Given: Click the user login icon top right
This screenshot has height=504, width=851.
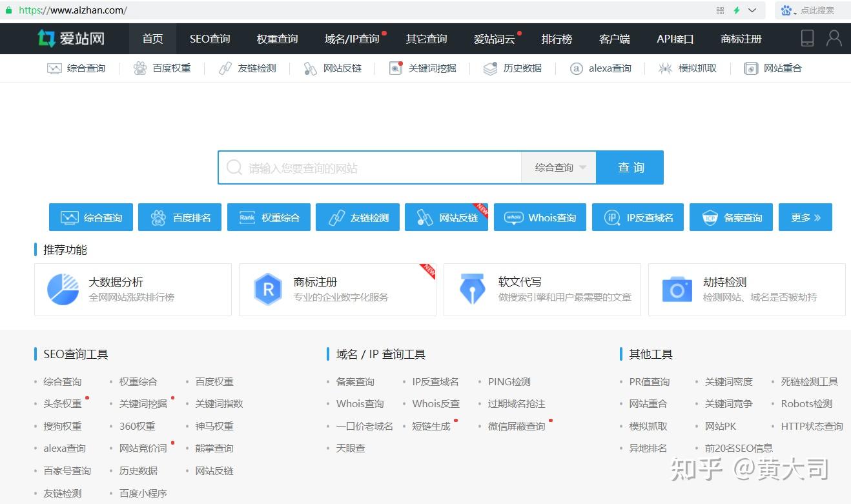Looking at the screenshot, I should [x=834, y=39].
